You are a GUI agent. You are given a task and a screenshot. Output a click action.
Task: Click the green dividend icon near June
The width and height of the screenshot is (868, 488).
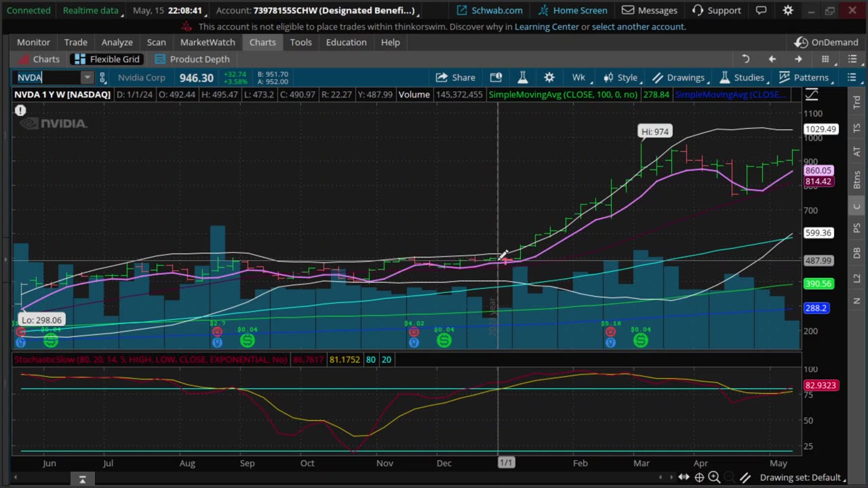51,340
